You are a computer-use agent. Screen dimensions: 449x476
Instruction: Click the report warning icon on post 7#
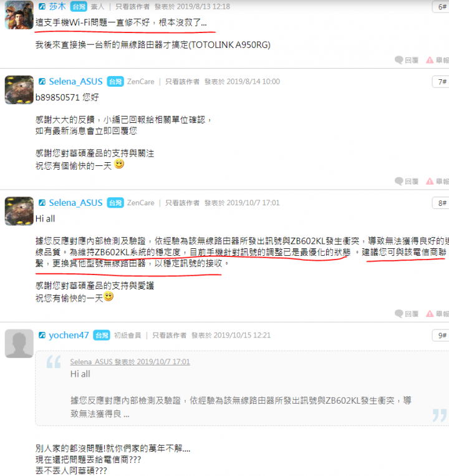tap(430, 182)
